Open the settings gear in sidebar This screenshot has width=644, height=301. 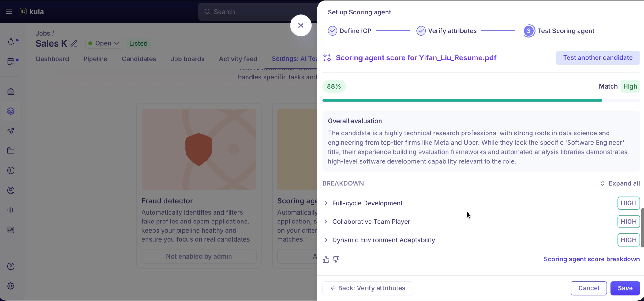tap(11, 286)
